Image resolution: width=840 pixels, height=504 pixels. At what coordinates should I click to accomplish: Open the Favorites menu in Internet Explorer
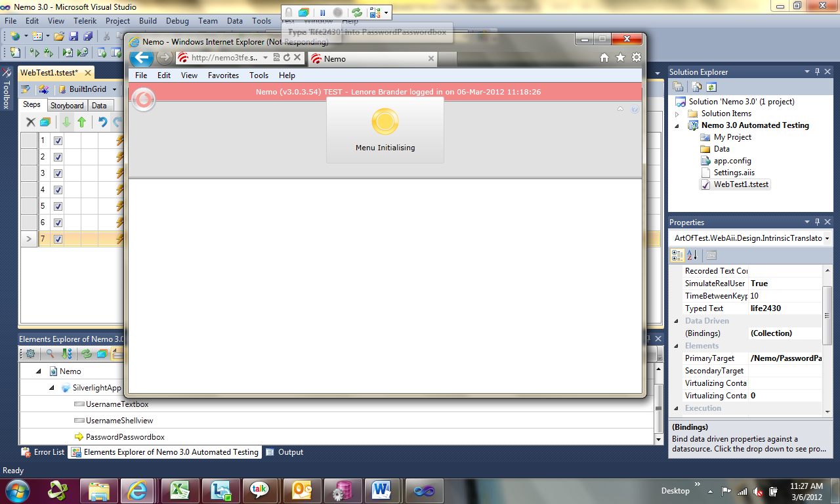(223, 75)
